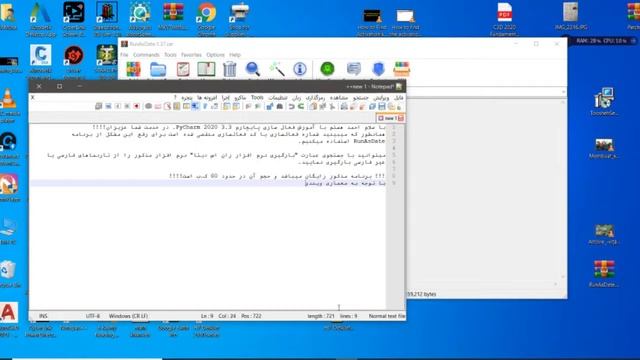Select the 'new 1' document tab
Screen dimensions: 640x360
[391, 118]
